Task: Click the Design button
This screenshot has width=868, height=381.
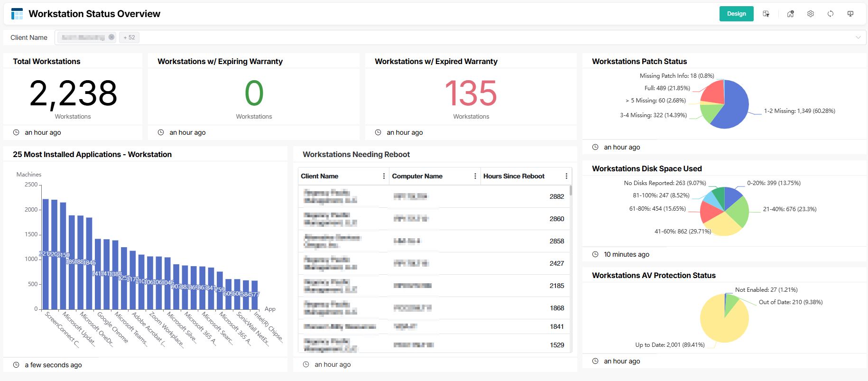Action: pos(736,14)
